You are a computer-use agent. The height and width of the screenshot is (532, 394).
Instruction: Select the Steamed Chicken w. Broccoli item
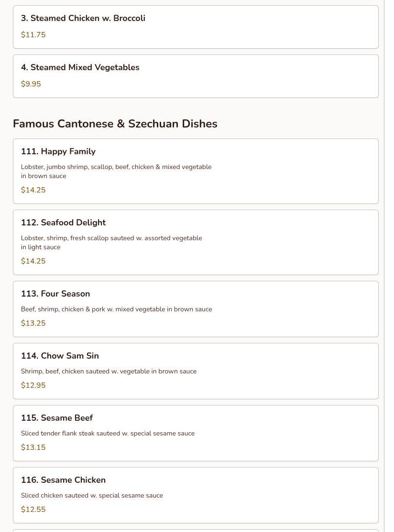click(196, 27)
